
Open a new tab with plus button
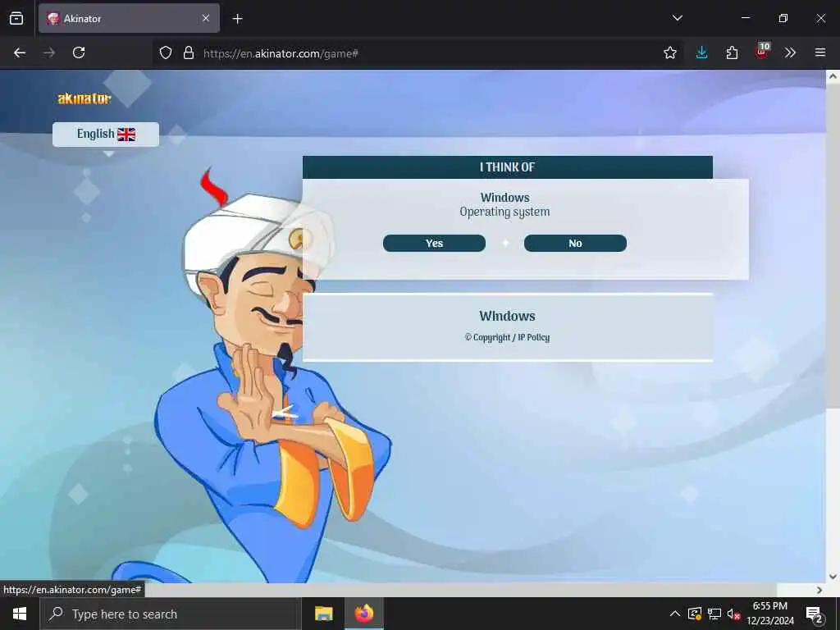point(238,19)
